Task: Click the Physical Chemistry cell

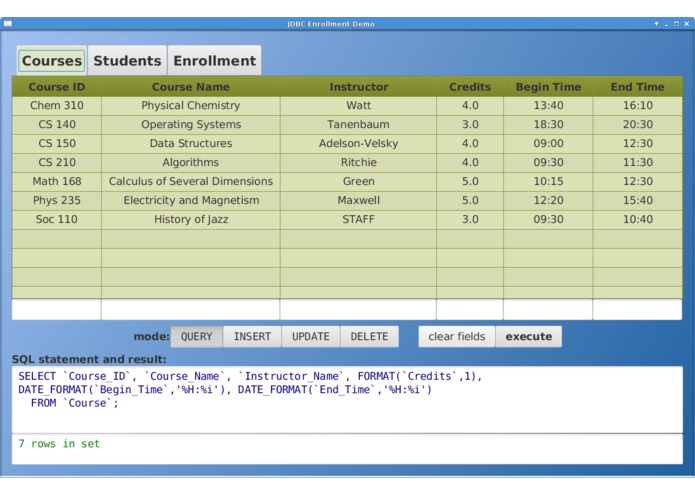Action: point(191,106)
